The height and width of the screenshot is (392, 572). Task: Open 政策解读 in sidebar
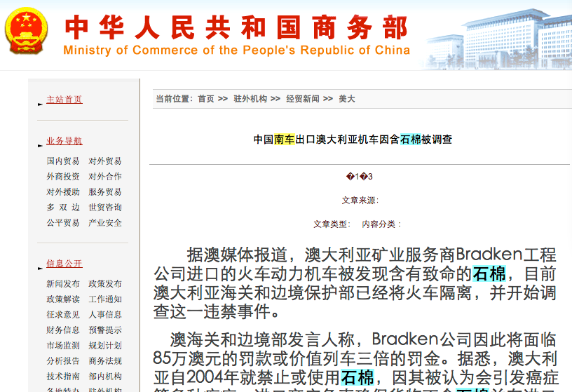63,299
